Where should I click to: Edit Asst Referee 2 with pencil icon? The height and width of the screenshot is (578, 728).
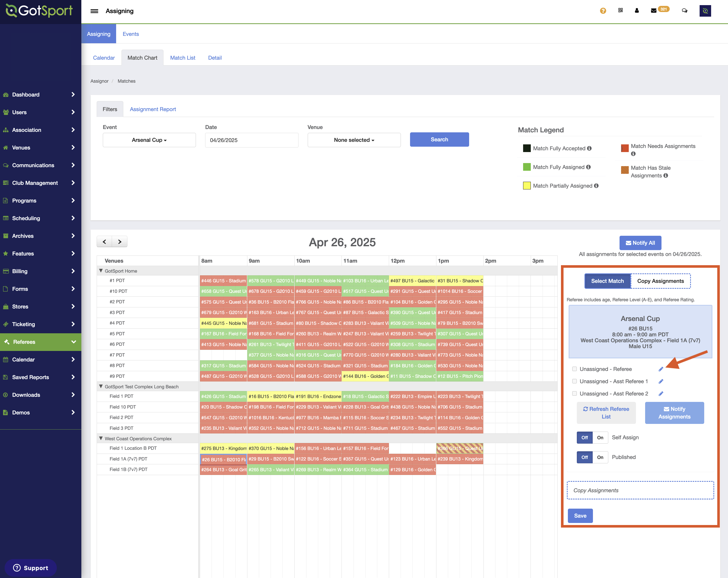(661, 393)
